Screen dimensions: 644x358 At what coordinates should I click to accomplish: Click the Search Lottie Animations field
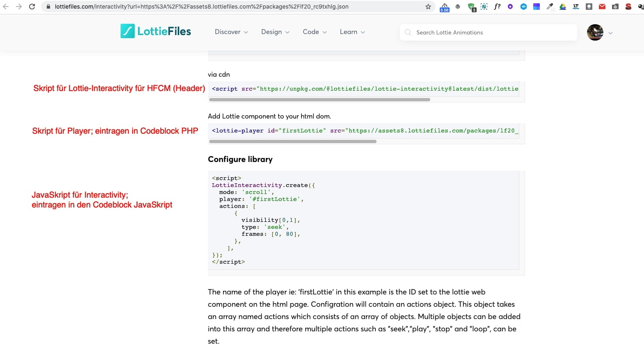click(x=488, y=32)
